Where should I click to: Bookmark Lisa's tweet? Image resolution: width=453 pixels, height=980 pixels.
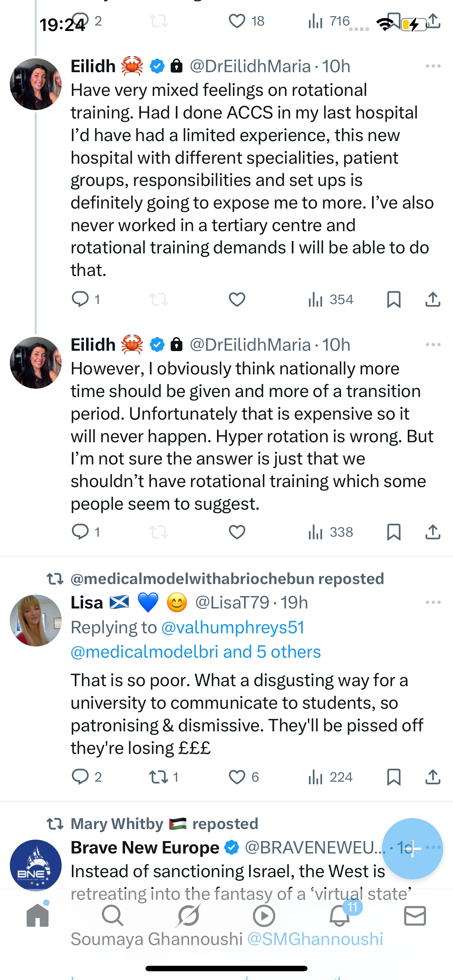point(393,777)
